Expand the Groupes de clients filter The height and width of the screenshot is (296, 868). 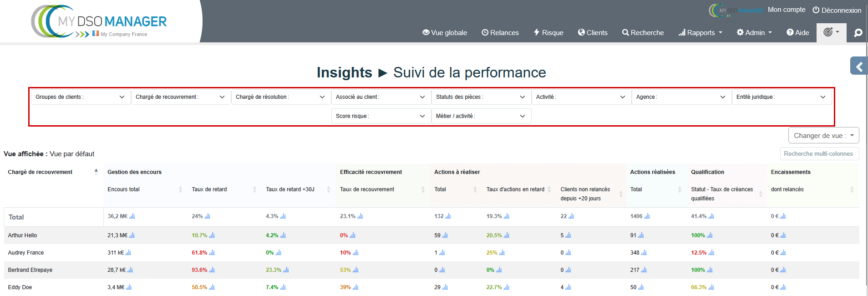click(x=80, y=97)
